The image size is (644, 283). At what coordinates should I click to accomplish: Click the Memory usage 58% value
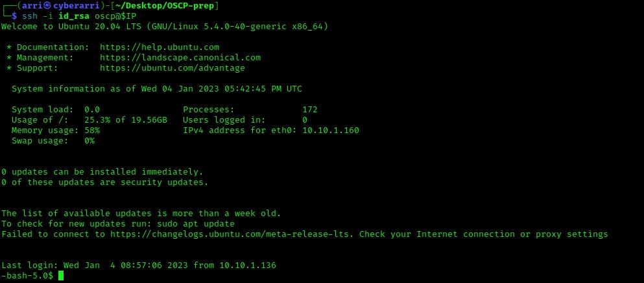[x=92, y=130]
